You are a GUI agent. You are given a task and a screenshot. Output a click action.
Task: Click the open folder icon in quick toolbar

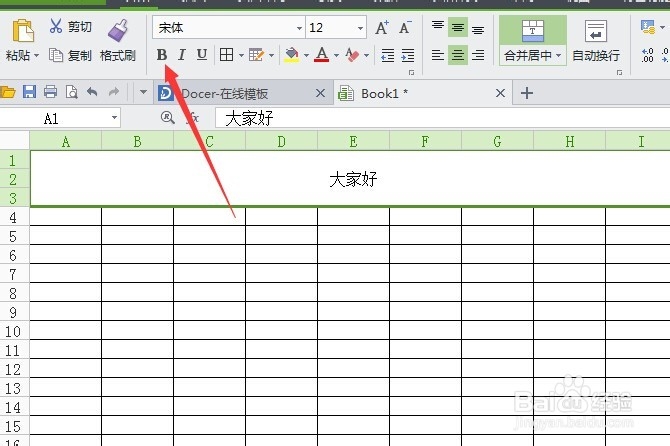pos(7,92)
